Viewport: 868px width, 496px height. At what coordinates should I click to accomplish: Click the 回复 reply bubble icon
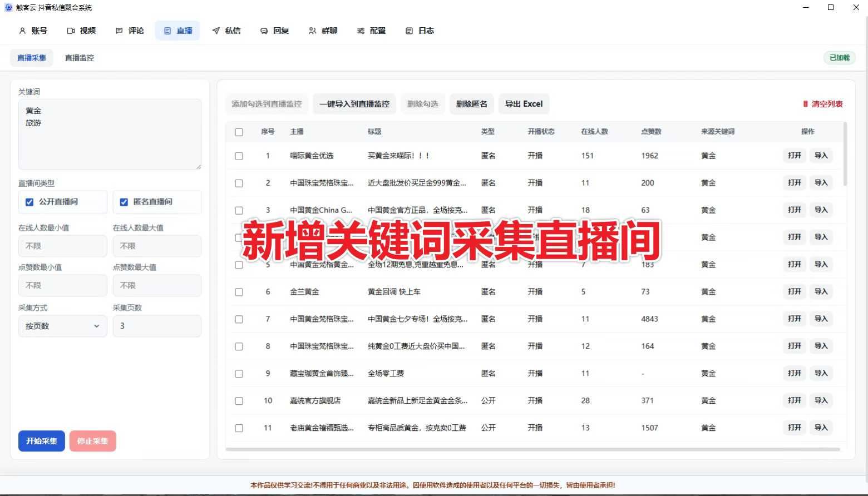click(264, 31)
